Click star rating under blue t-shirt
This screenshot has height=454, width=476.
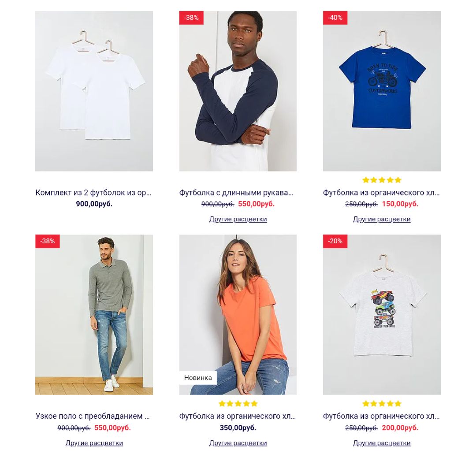pos(382,180)
